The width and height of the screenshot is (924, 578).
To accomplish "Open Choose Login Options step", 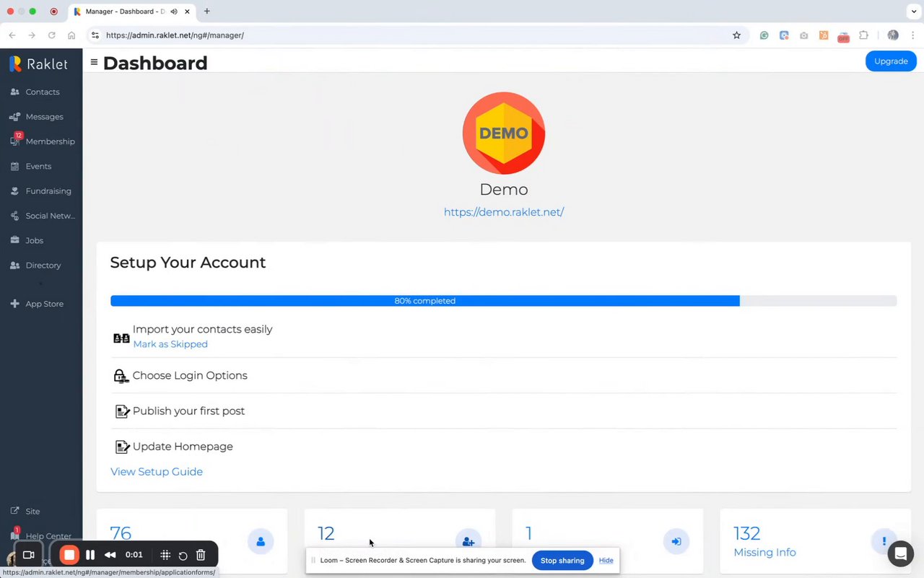I will [x=190, y=375].
